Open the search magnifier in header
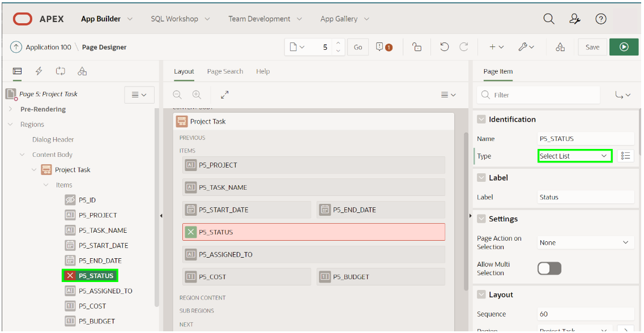 coord(549,19)
